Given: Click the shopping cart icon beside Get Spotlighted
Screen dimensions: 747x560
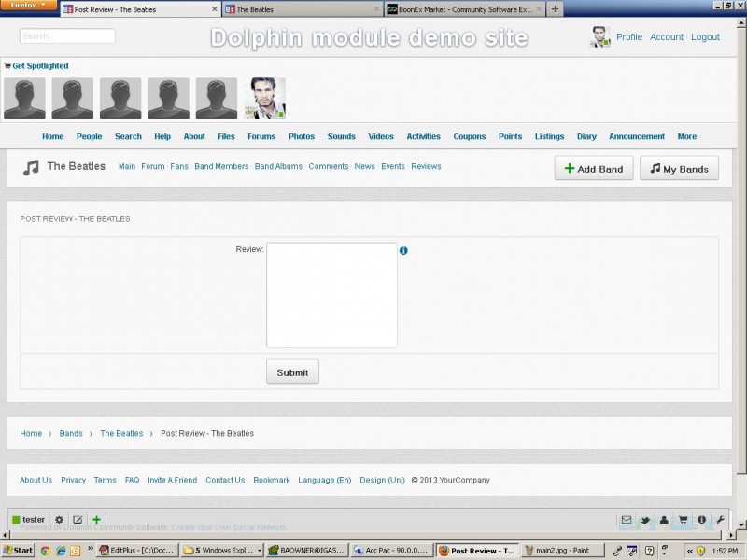Looking at the screenshot, I should click(7, 65).
